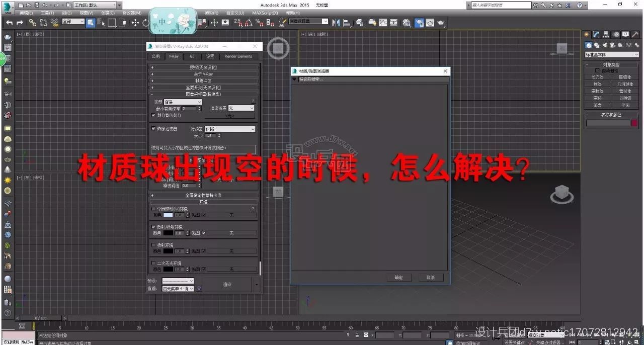Select the Geometry category sphere icon
Viewport: 644px width, 345px height.
588,45
